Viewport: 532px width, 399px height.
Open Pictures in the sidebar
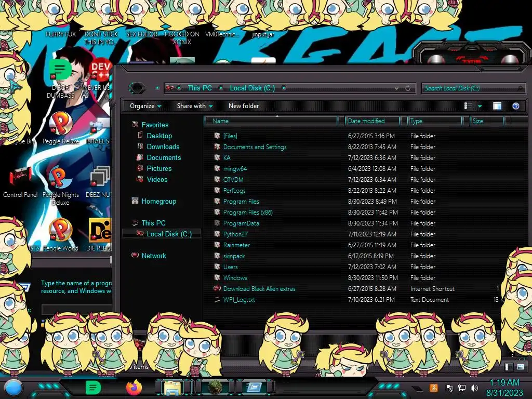pyautogui.click(x=159, y=168)
